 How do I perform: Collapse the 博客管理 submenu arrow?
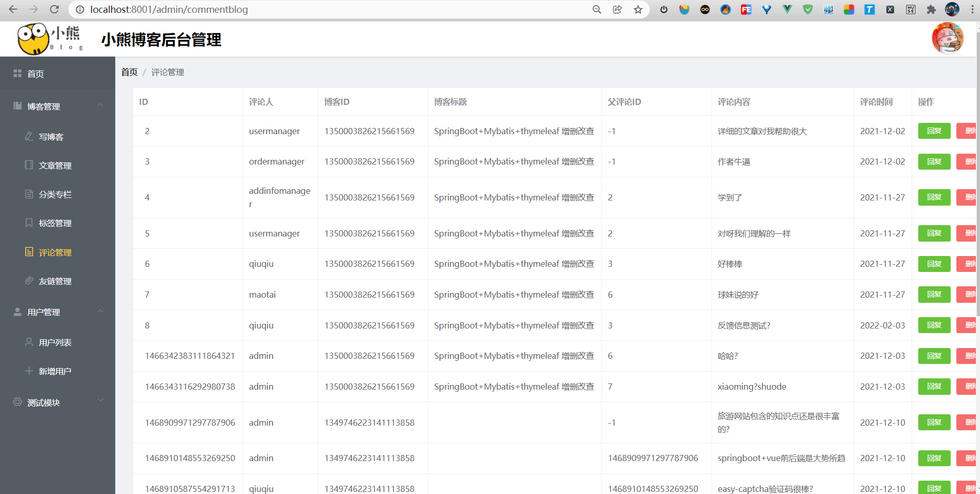pyautogui.click(x=100, y=105)
